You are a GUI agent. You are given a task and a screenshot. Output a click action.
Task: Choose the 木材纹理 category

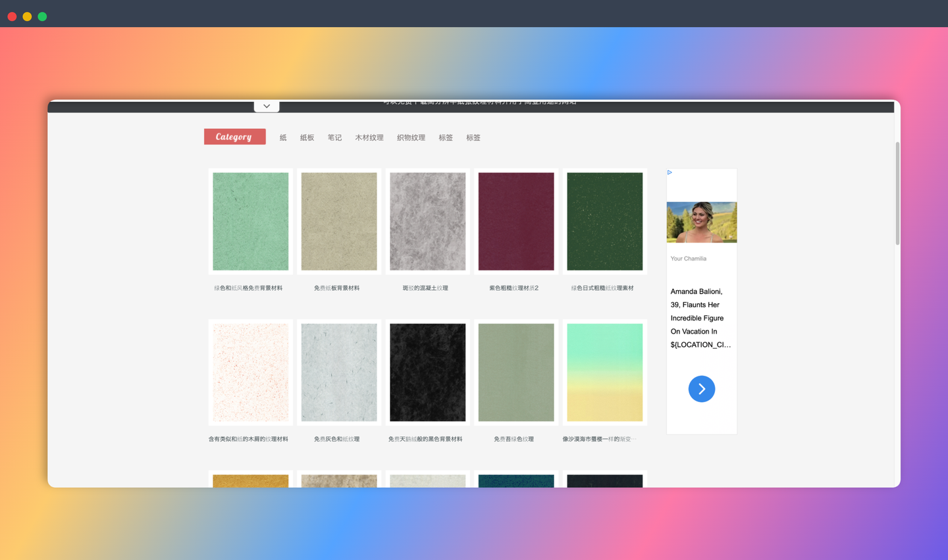click(369, 138)
